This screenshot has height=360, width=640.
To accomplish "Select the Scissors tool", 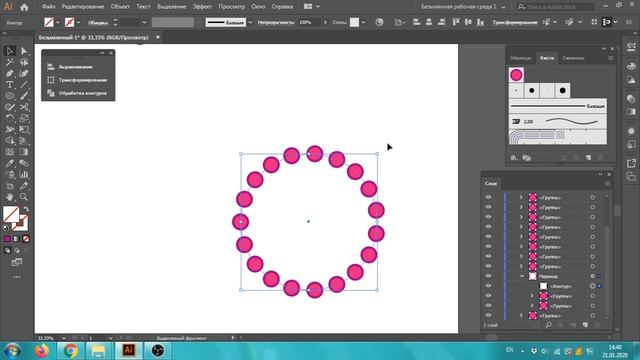I will (24, 107).
